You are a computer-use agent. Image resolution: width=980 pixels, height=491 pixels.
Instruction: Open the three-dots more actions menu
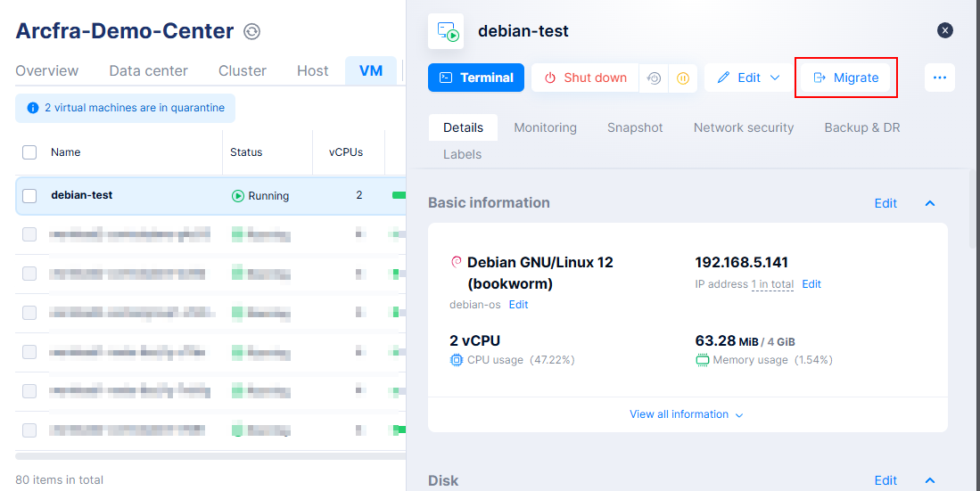tap(939, 78)
